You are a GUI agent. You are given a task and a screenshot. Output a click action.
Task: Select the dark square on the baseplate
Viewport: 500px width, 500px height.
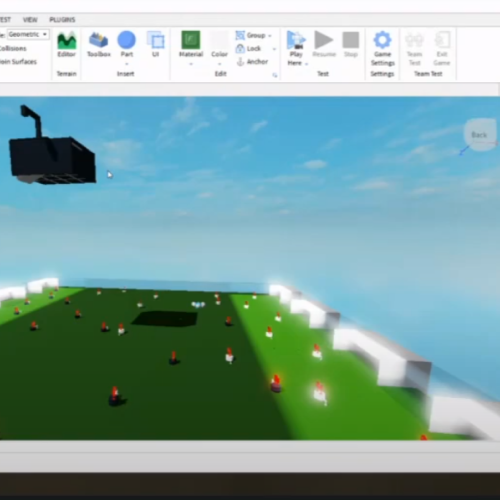(x=165, y=318)
